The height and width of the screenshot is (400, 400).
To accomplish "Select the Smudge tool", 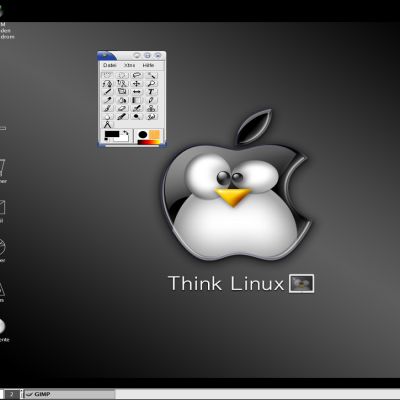I will (x=151, y=117).
